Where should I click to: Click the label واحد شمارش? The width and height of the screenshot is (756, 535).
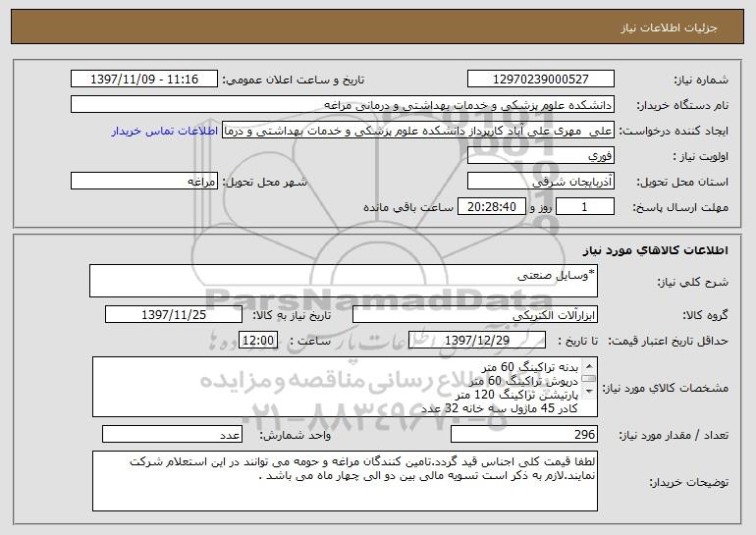click(x=296, y=435)
